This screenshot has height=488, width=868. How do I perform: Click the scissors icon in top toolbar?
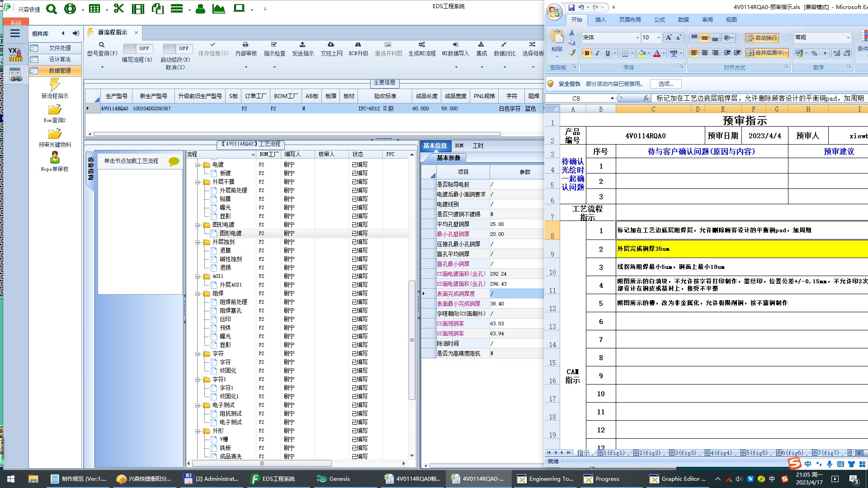pyautogui.click(x=118, y=9)
